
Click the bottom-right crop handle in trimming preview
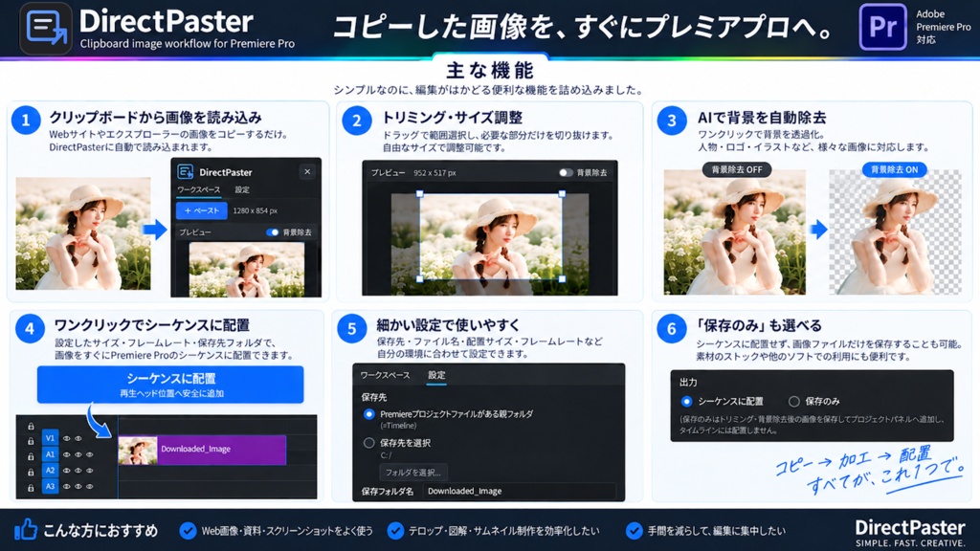(x=562, y=278)
